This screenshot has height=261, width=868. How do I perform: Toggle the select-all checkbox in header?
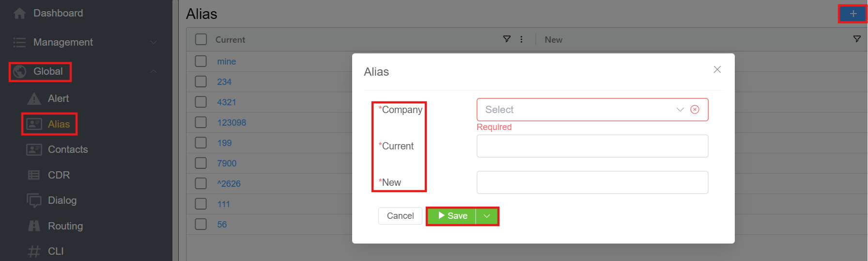coord(201,39)
